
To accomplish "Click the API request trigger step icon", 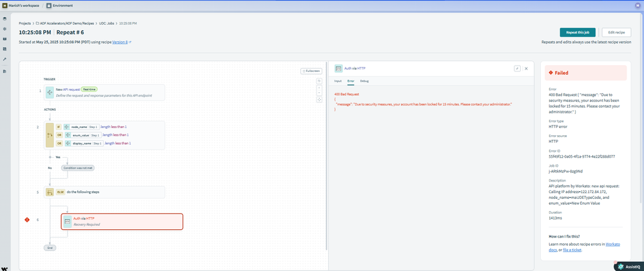I will 50,92.
